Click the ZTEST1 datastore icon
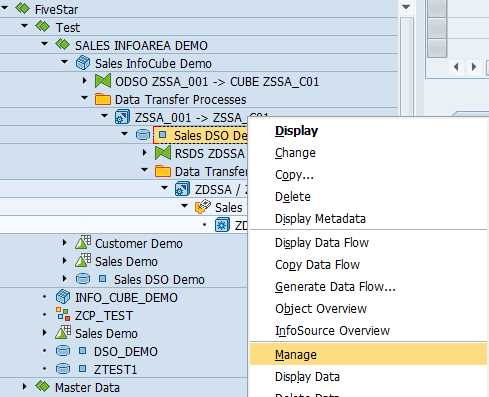This screenshot has height=397, width=489. [63, 369]
